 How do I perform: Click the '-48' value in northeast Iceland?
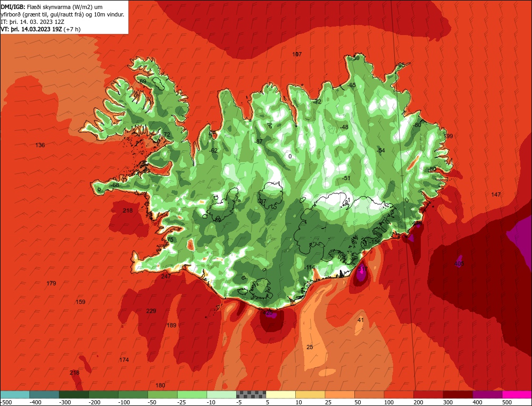pyautogui.click(x=344, y=127)
